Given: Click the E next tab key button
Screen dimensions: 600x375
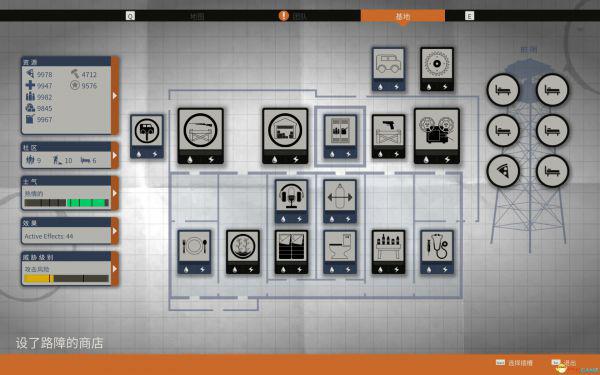Looking at the screenshot, I should tap(469, 16).
